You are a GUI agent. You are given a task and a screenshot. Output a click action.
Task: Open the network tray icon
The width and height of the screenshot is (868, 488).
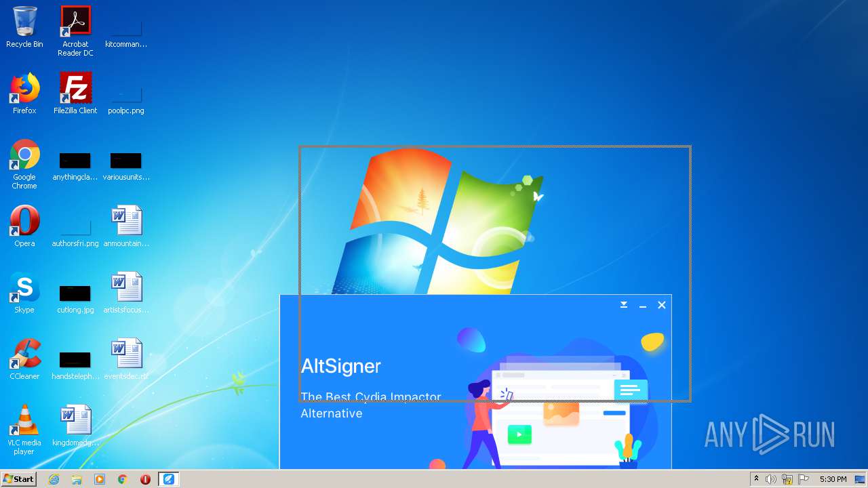(x=787, y=480)
